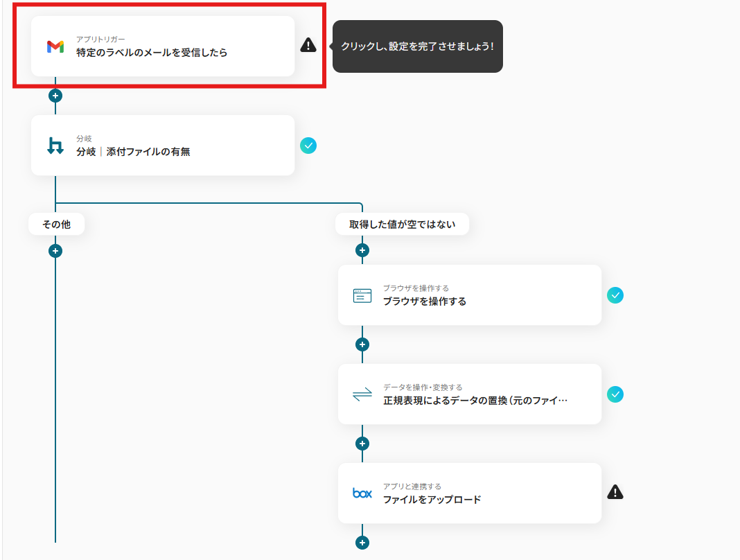Open the 正規表現によるデータの置換 card
The width and height of the screenshot is (740, 560).
point(470,394)
